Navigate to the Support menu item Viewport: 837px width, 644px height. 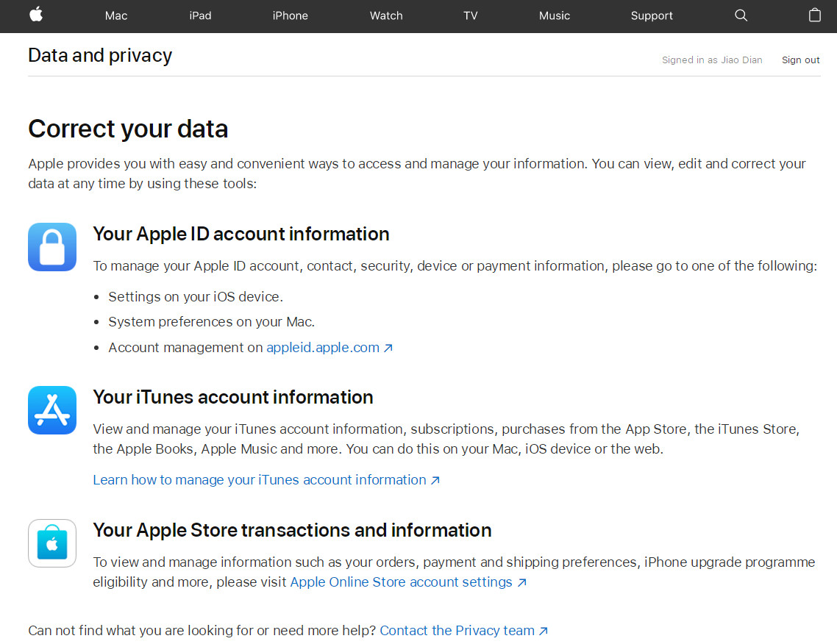[652, 15]
